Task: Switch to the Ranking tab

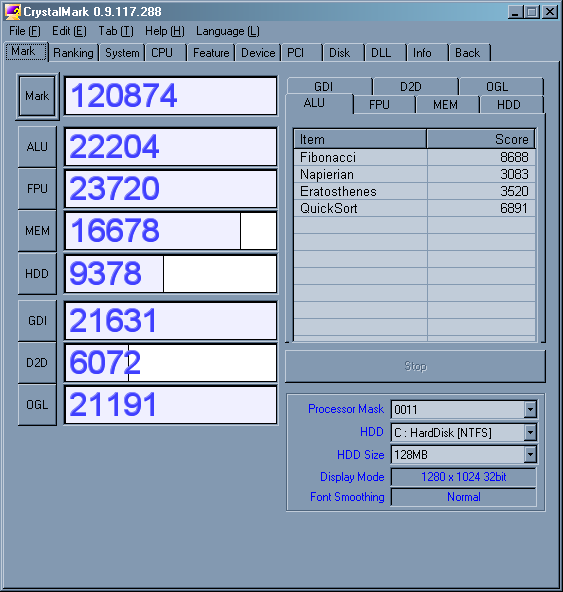Action: pyautogui.click(x=73, y=52)
